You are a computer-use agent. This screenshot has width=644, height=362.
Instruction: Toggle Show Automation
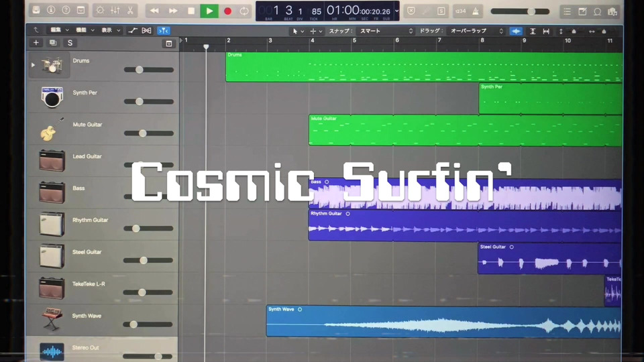[132, 30]
